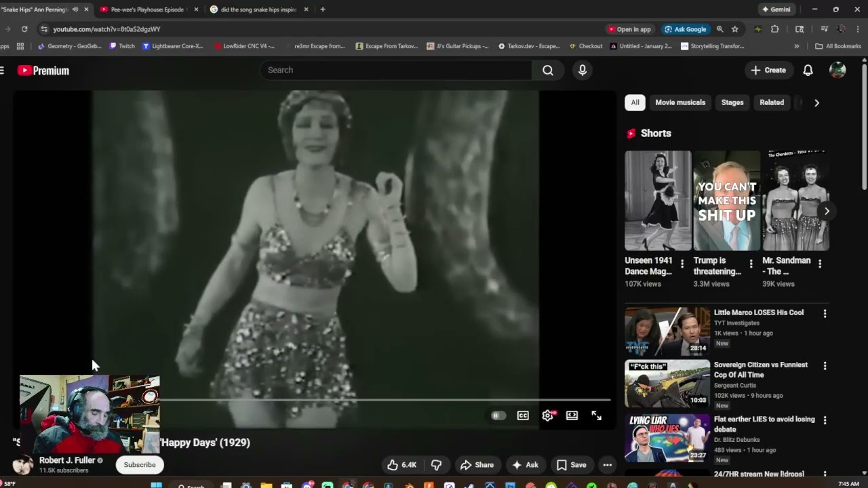The image size is (868, 488).
Task: Start voice search with microphone icon
Action: pos(583,70)
